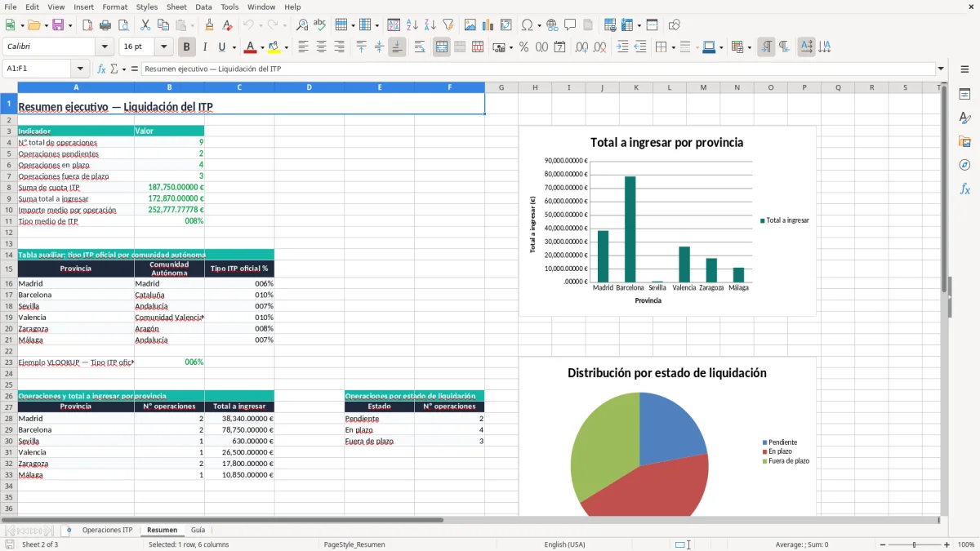Image resolution: width=980 pixels, height=551 pixels.
Task: Export directly as PDF
Action: [x=87, y=25]
